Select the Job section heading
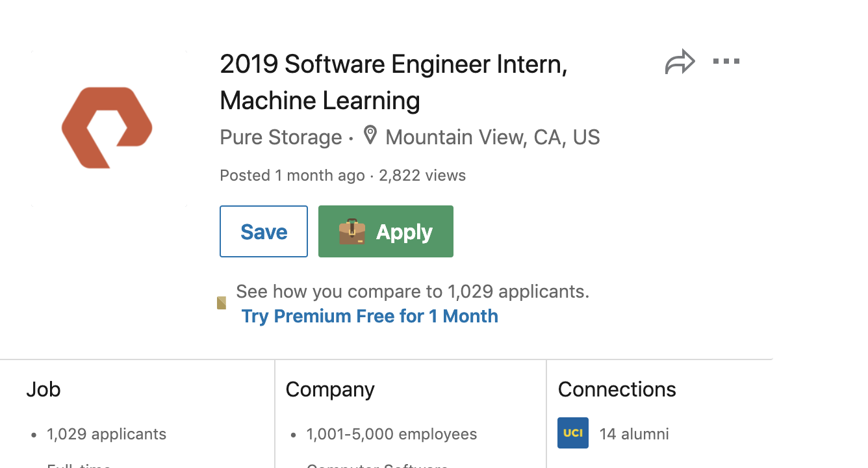The width and height of the screenshot is (868, 468). [44, 389]
